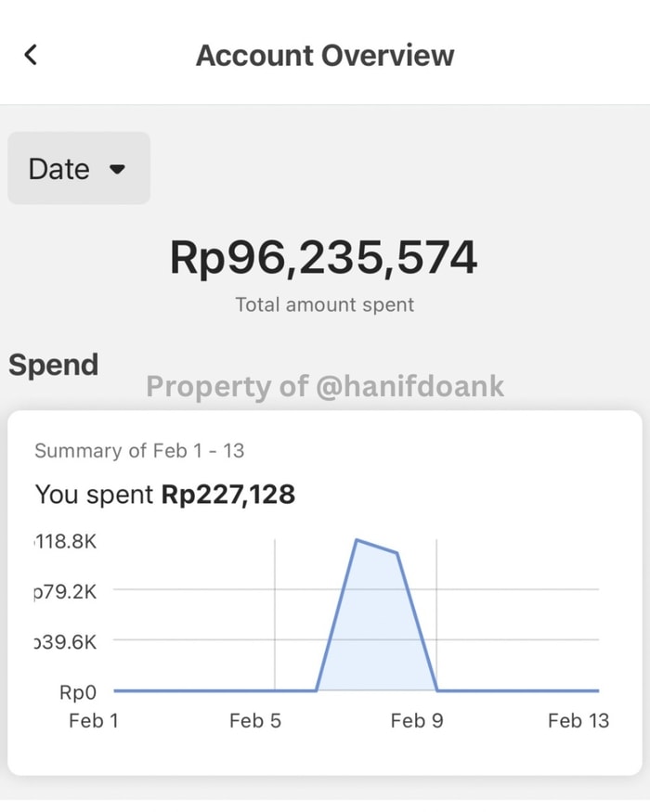This screenshot has width=650, height=812.
Task: Tap the Rp0 y-axis label
Action: click(x=78, y=691)
